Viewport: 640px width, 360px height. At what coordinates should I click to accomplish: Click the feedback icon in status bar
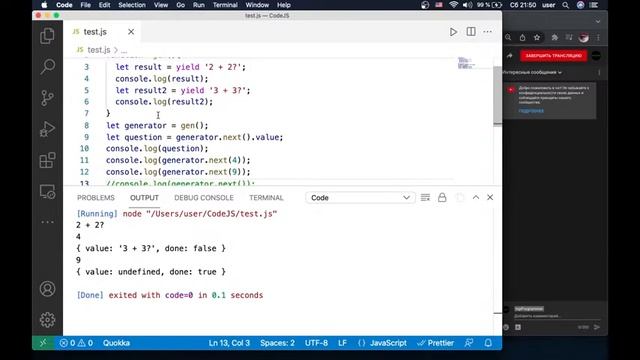pyautogui.click(x=469, y=343)
